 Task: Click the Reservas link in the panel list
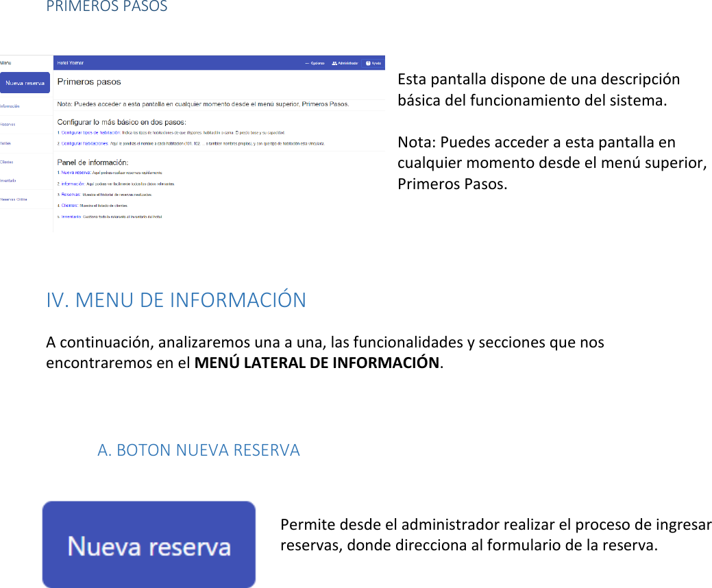[x=71, y=195]
